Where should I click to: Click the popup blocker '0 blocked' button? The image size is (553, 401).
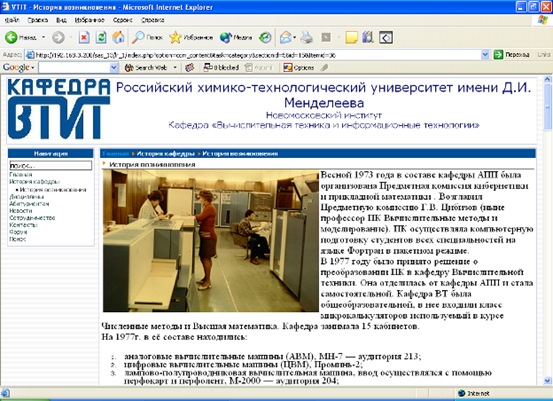coord(221,67)
